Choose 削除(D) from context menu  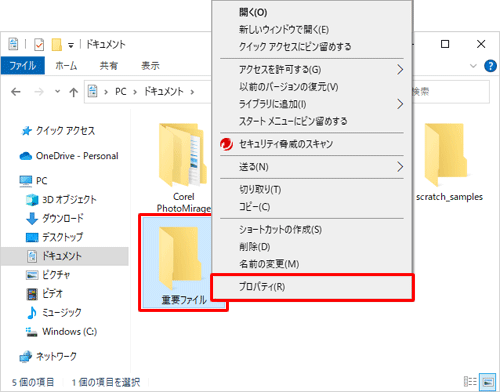(312, 247)
